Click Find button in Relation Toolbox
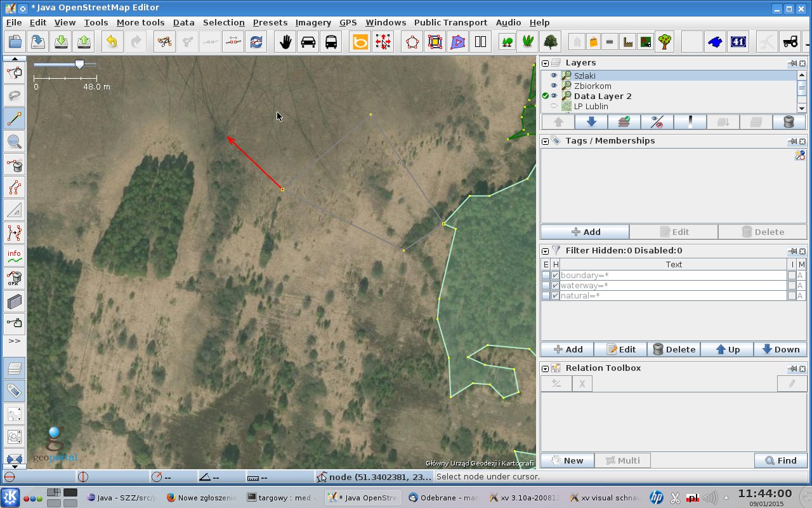812x508 pixels. pyautogui.click(x=780, y=460)
